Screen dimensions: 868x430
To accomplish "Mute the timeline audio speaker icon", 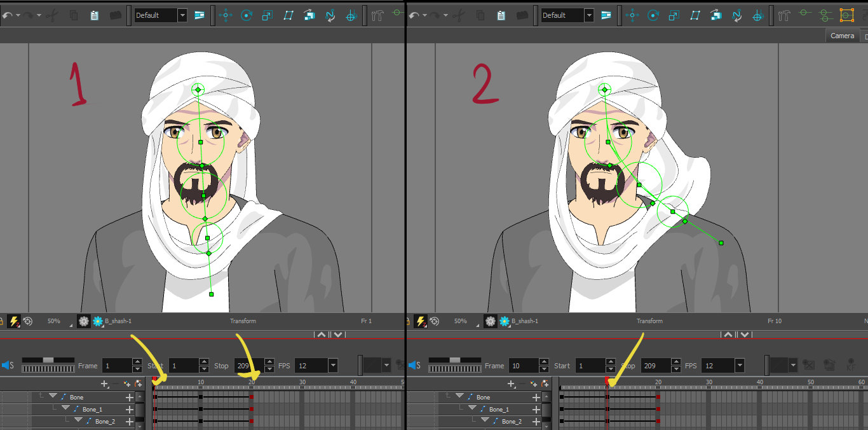I will coord(6,365).
